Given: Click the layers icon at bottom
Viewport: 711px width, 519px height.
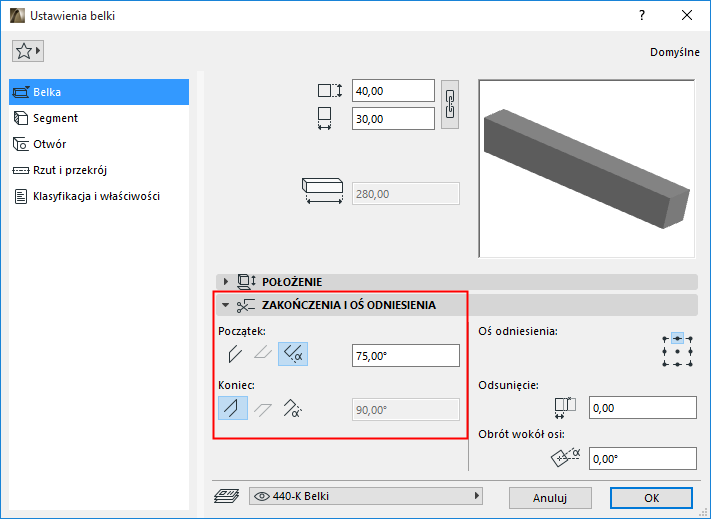Looking at the screenshot, I should pyautogui.click(x=227, y=497).
